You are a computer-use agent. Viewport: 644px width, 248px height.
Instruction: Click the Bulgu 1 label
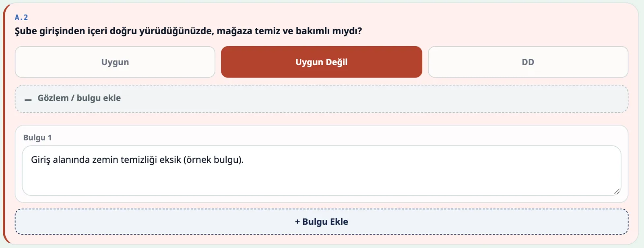pyautogui.click(x=37, y=137)
